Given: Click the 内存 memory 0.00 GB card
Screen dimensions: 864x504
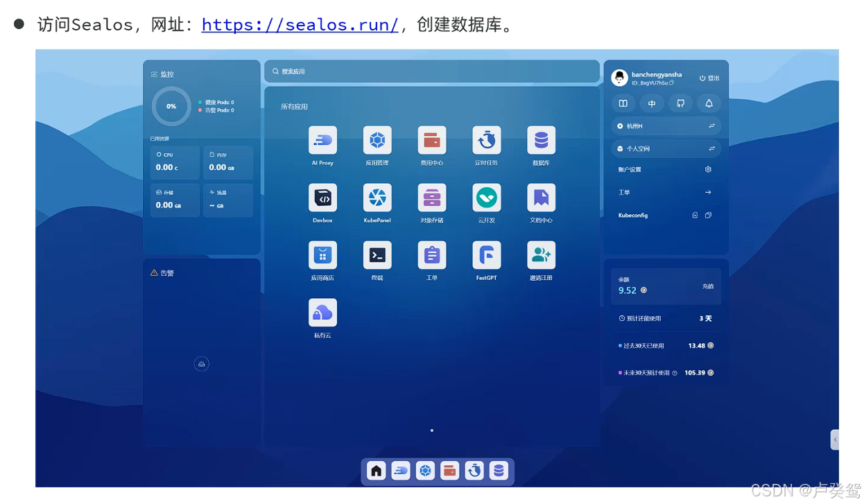Looking at the screenshot, I should [x=228, y=162].
